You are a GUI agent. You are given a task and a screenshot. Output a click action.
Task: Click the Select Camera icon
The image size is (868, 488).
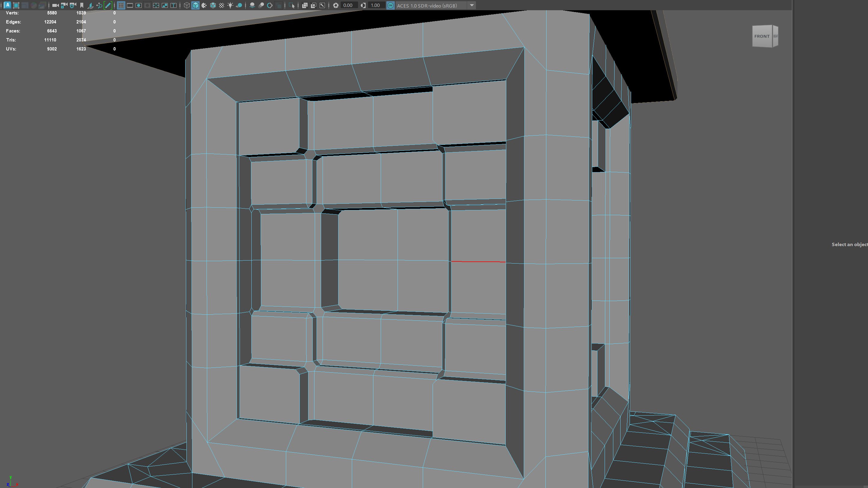pos(55,5)
